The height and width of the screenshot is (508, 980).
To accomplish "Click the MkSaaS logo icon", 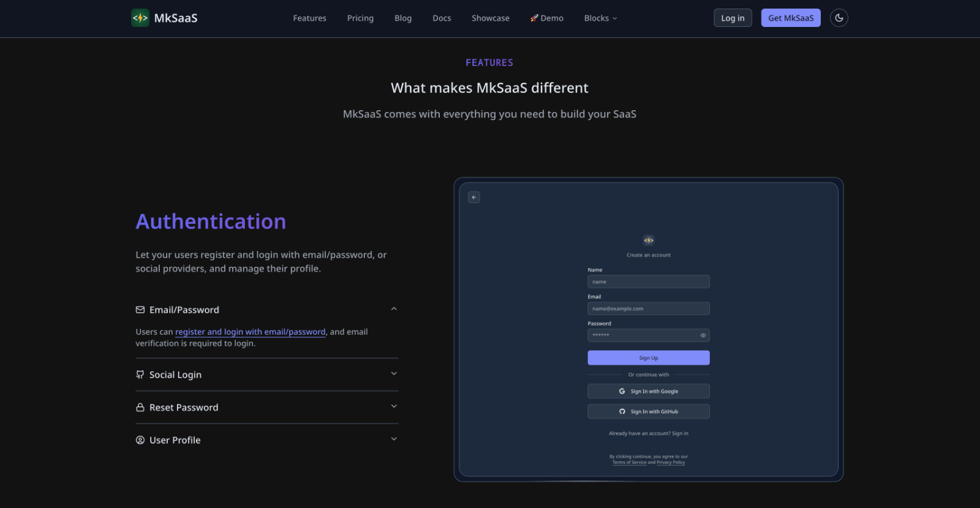I will (x=140, y=18).
